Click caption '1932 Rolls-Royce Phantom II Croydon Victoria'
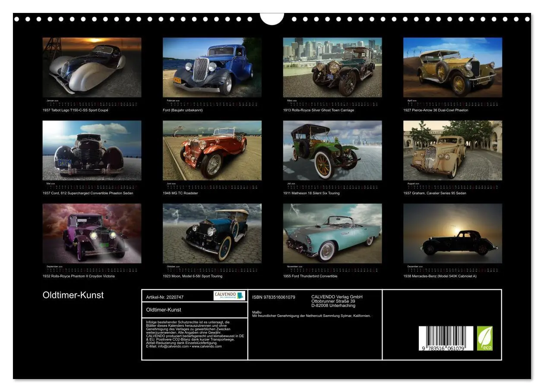The height and width of the screenshot is (392, 544). click(79, 276)
